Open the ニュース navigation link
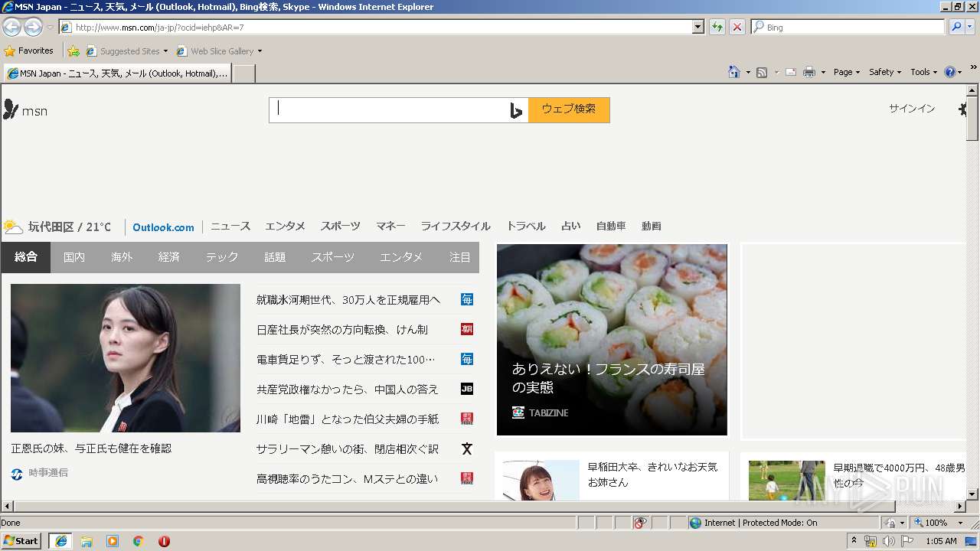Screen dimensions: 980x551 (x=230, y=227)
